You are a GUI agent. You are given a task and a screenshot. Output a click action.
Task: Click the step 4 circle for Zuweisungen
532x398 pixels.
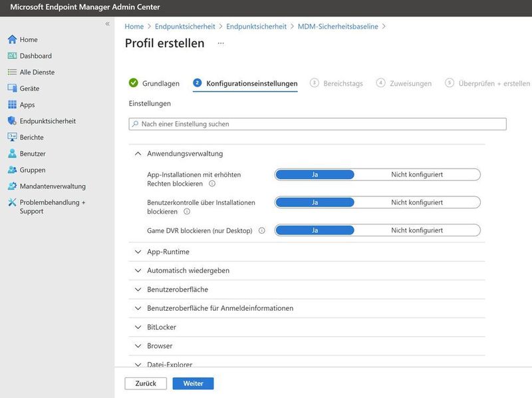pos(380,83)
